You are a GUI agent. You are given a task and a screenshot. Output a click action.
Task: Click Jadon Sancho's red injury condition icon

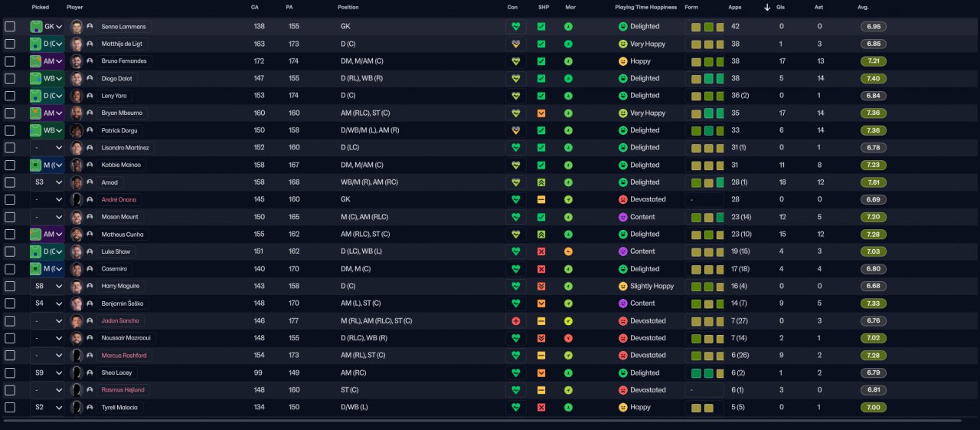point(515,320)
